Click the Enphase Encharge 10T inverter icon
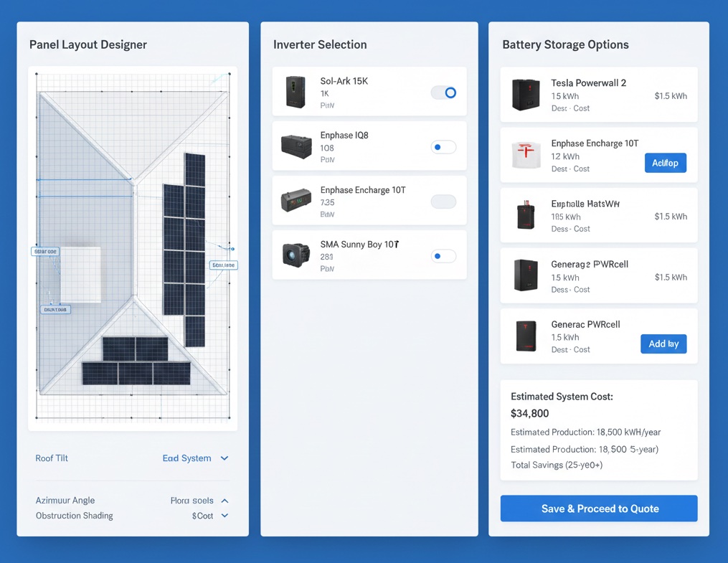Viewport: 728px width, 563px height. pyautogui.click(x=296, y=201)
